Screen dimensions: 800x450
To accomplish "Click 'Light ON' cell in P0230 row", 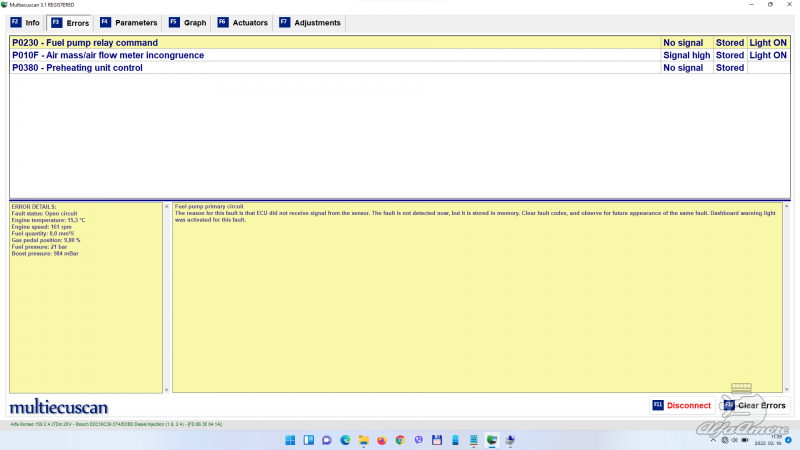I will (768, 43).
